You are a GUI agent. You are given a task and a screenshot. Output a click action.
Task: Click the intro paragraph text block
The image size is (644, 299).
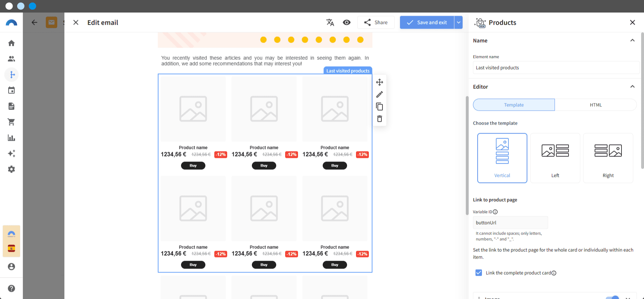click(265, 61)
